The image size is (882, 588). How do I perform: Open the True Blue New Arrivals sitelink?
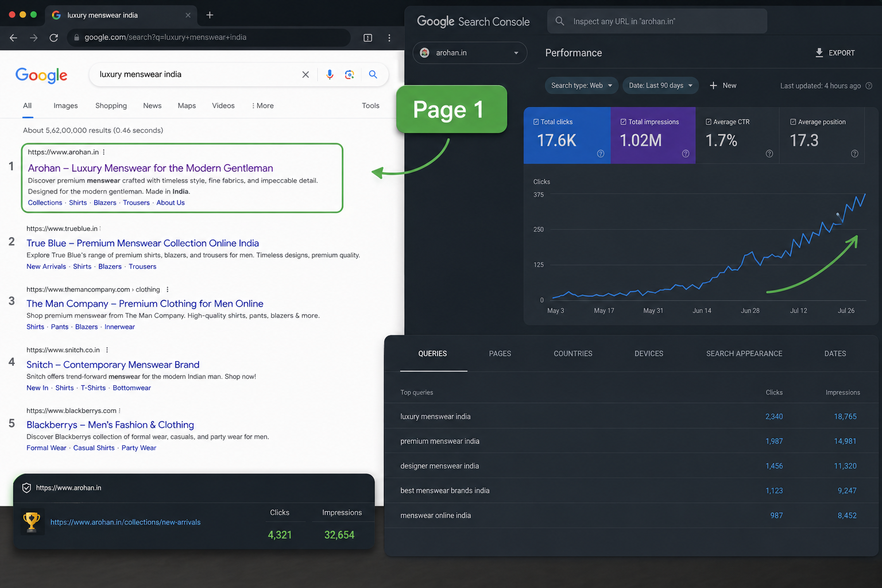tap(46, 266)
